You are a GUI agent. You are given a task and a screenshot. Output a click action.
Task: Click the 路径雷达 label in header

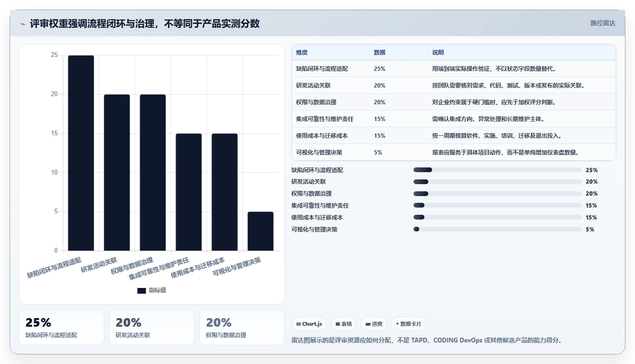[x=602, y=23]
